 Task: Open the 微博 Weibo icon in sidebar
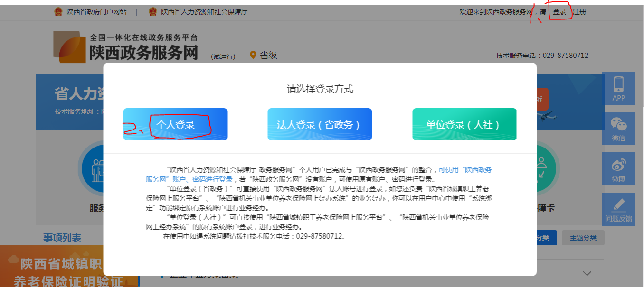pos(618,169)
